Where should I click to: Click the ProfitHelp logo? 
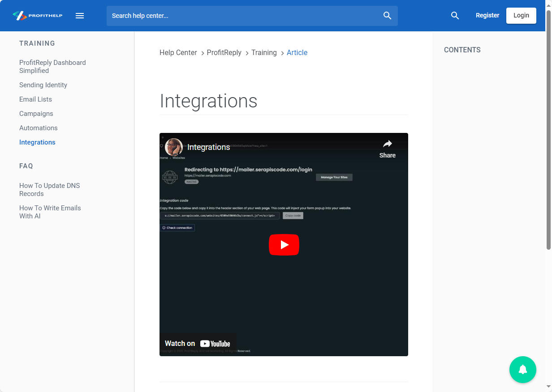pos(38,16)
